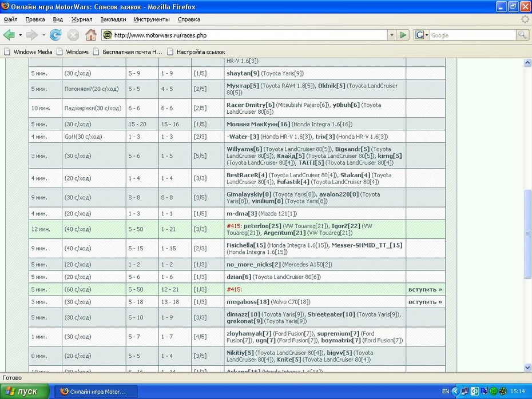Open the Инструменты menu
The height and width of the screenshot is (399, 532).
point(152,19)
